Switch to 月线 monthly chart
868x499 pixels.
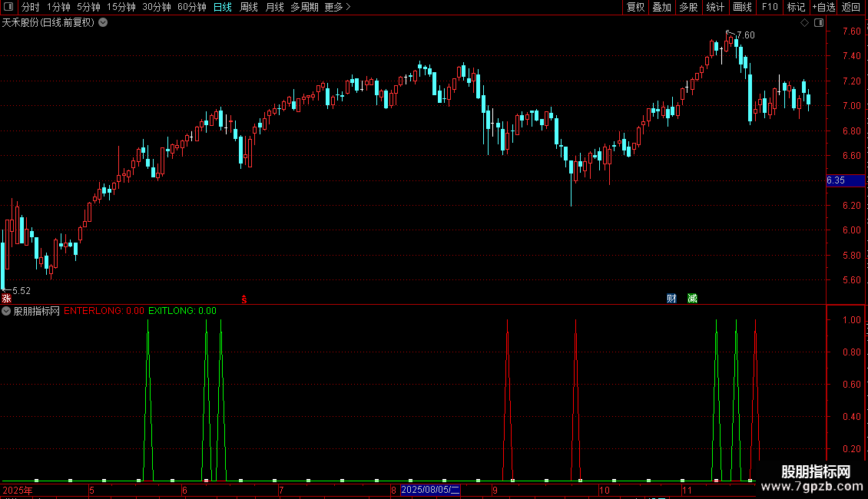point(274,7)
